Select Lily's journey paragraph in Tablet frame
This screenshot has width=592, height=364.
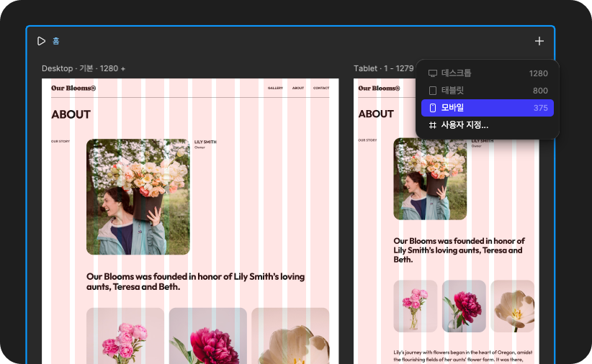tap(463, 356)
